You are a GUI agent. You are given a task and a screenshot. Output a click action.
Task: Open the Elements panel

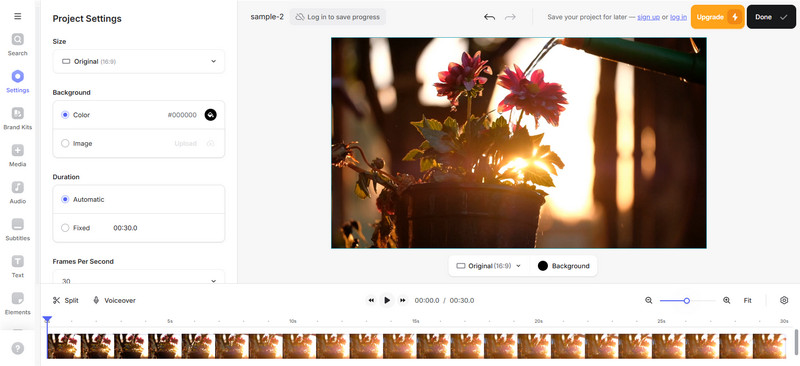point(17,304)
